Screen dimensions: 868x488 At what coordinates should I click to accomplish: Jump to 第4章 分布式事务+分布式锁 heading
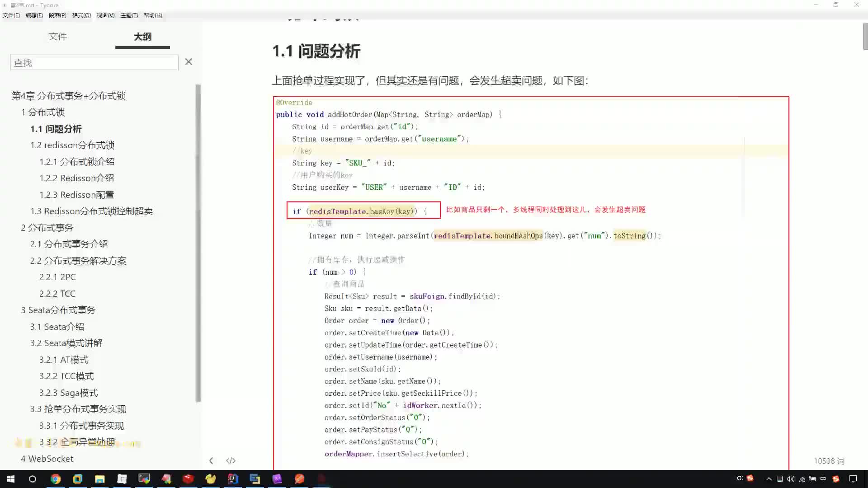[69, 96]
